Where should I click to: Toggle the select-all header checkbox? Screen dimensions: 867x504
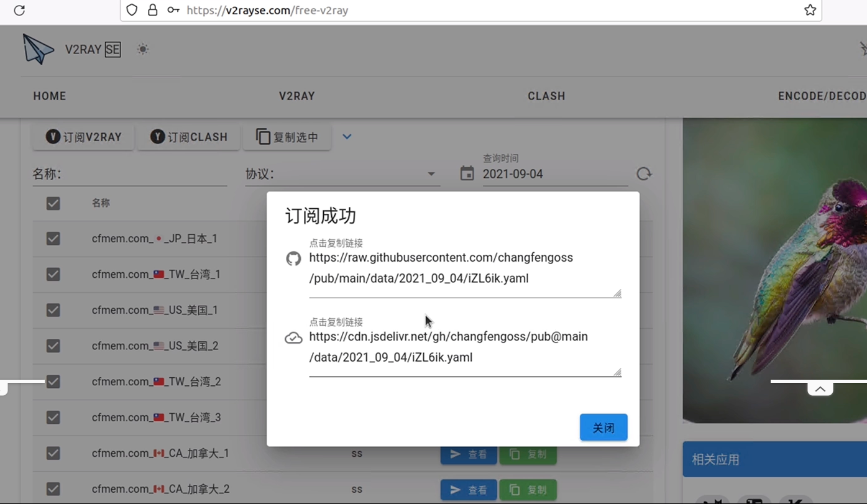[x=53, y=203]
